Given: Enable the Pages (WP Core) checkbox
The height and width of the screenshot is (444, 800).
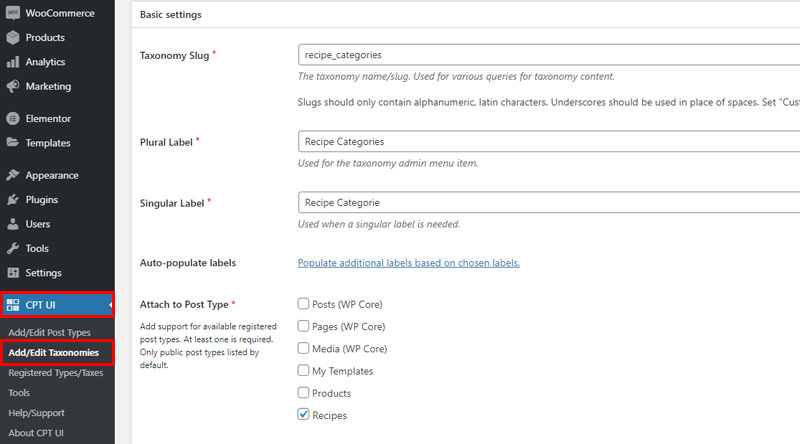Looking at the screenshot, I should (303, 326).
